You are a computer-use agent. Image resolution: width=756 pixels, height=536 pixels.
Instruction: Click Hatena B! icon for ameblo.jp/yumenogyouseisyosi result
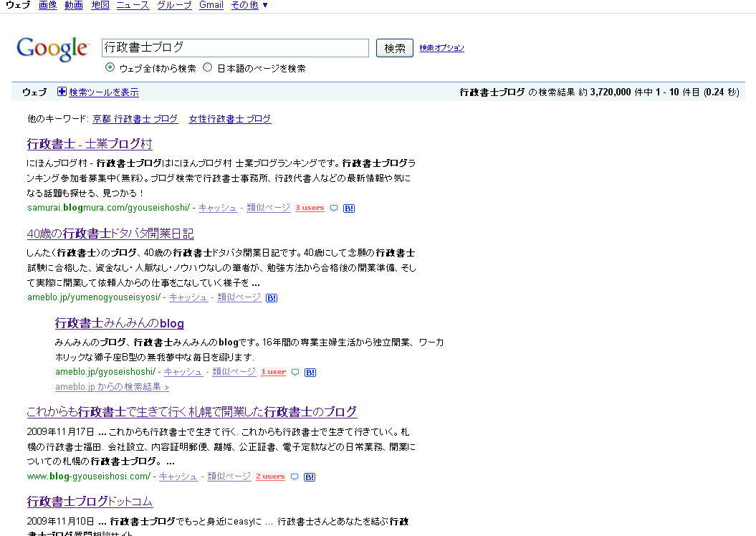(x=272, y=298)
